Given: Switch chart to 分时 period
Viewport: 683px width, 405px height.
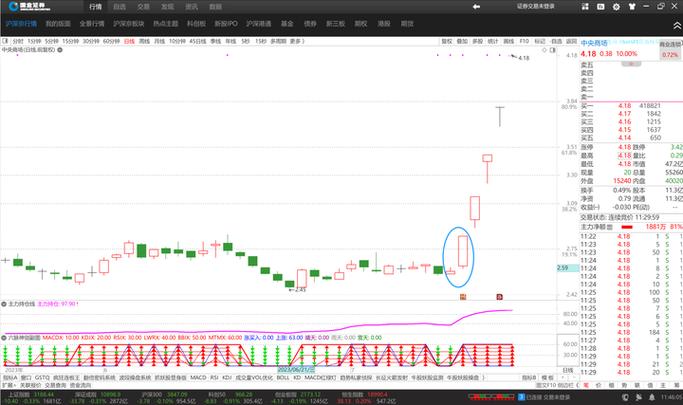Looking at the screenshot, I should coord(18,41).
